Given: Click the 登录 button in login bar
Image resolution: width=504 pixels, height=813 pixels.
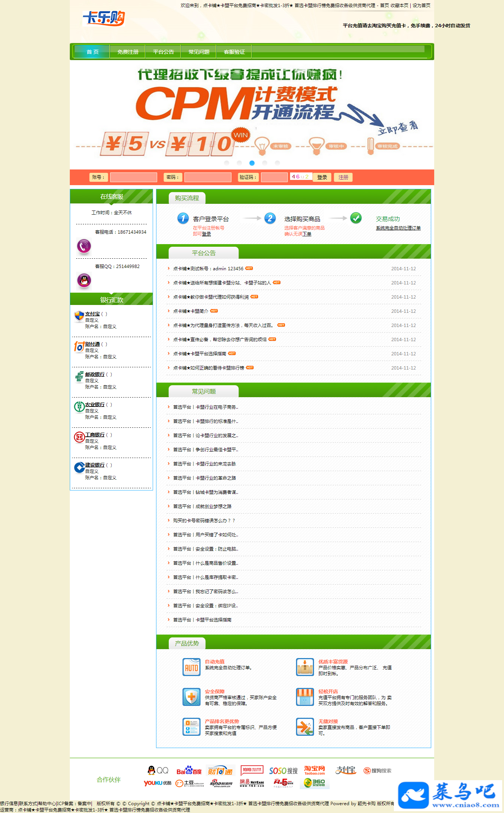Looking at the screenshot, I should 322,177.
